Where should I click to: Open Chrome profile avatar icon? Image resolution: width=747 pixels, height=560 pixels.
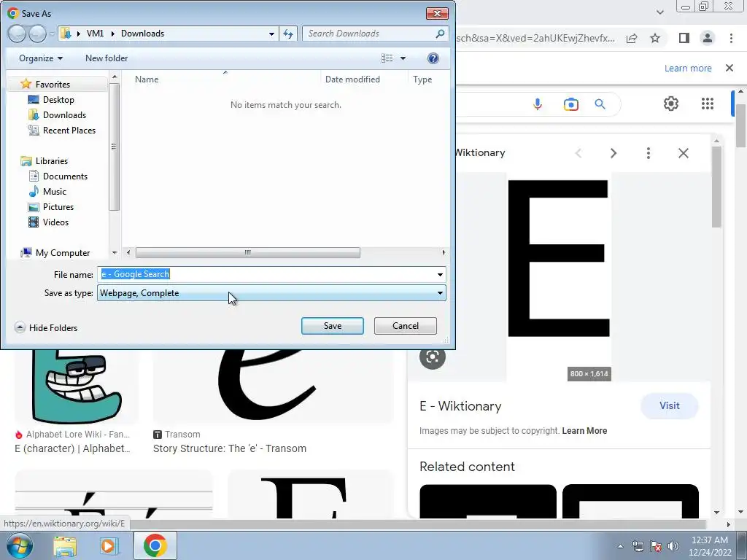(x=708, y=38)
